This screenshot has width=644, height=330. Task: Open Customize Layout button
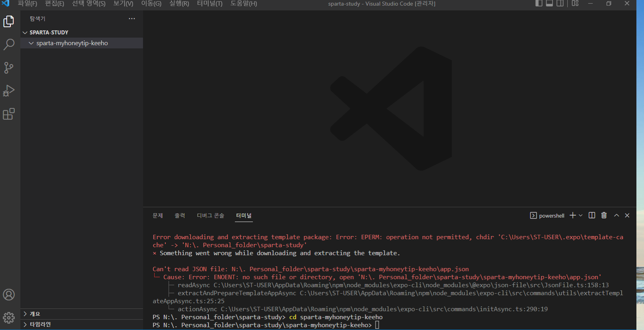tap(575, 3)
